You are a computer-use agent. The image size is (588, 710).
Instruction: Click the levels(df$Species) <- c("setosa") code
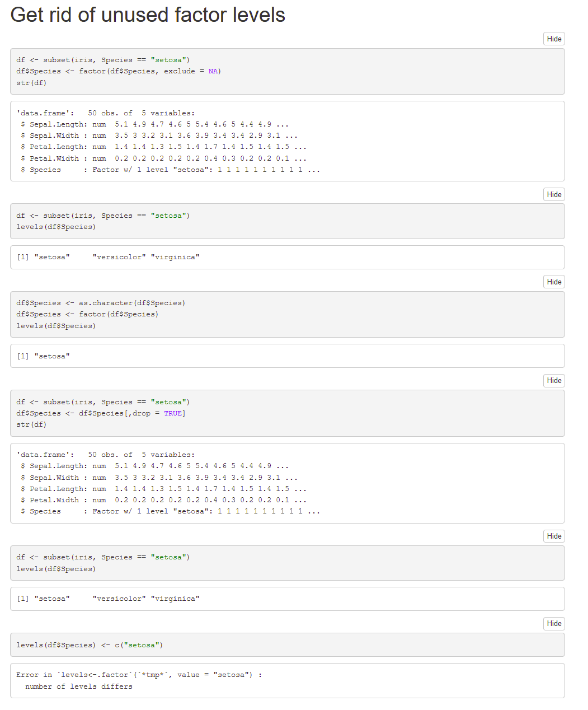point(90,645)
